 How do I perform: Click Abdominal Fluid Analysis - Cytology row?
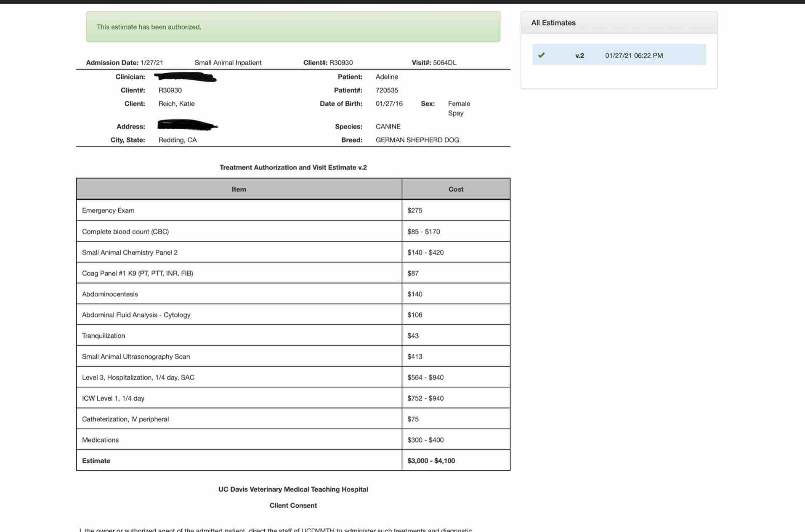(x=293, y=314)
